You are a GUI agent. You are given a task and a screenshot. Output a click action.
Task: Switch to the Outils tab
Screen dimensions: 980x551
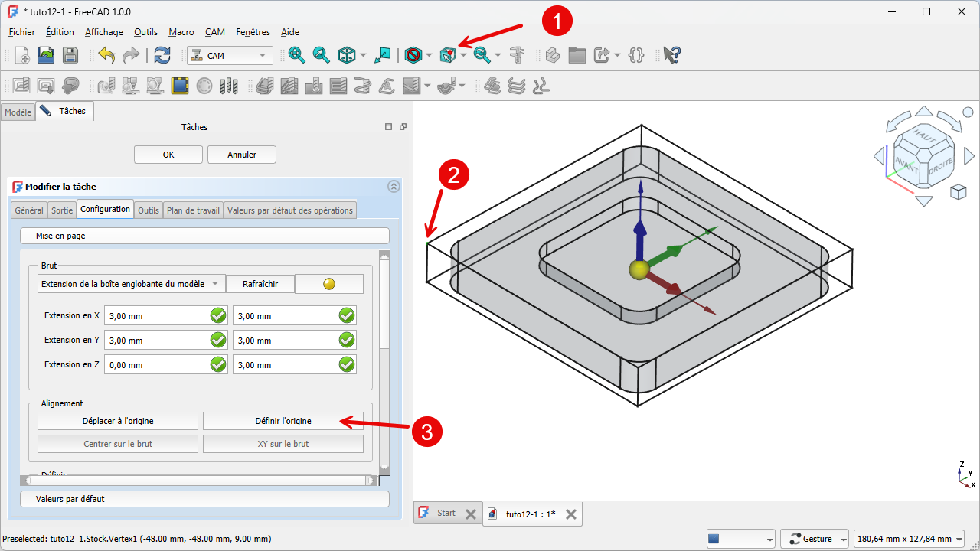(x=149, y=210)
